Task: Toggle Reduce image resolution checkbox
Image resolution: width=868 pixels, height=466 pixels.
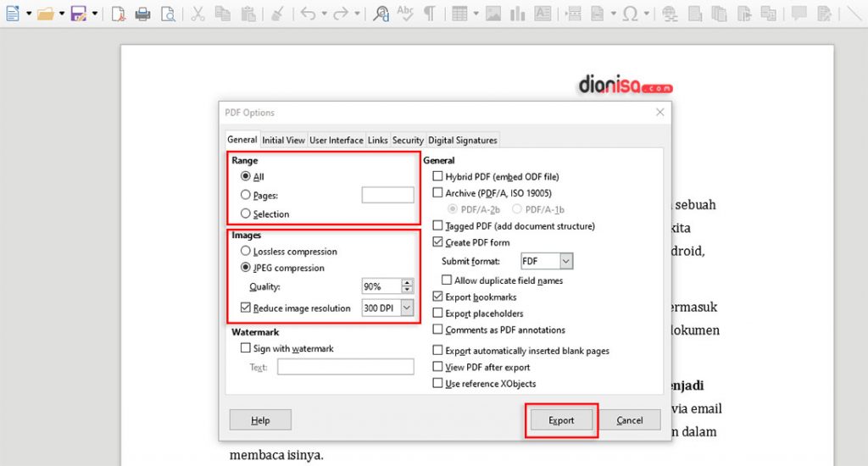Action: [x=245, y=308]
